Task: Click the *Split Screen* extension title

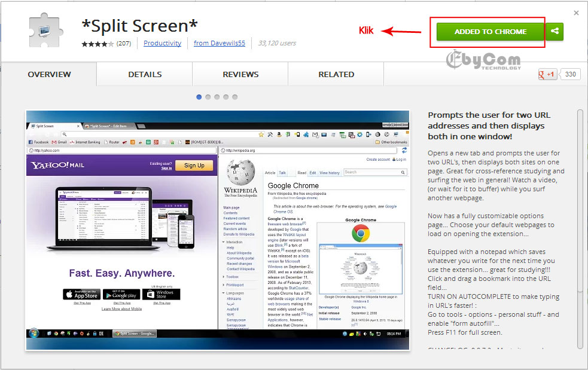Action: [139, 26]
